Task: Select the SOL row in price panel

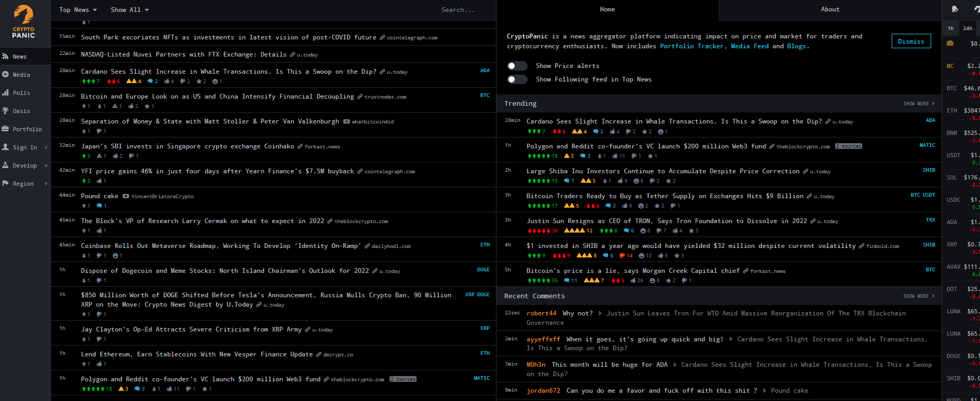Action: point(961,181)
